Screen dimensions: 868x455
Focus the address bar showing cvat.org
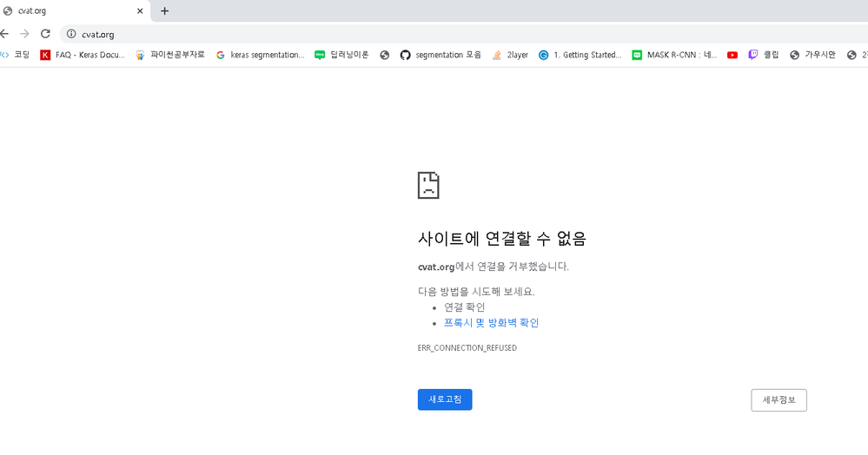point(465,34)
